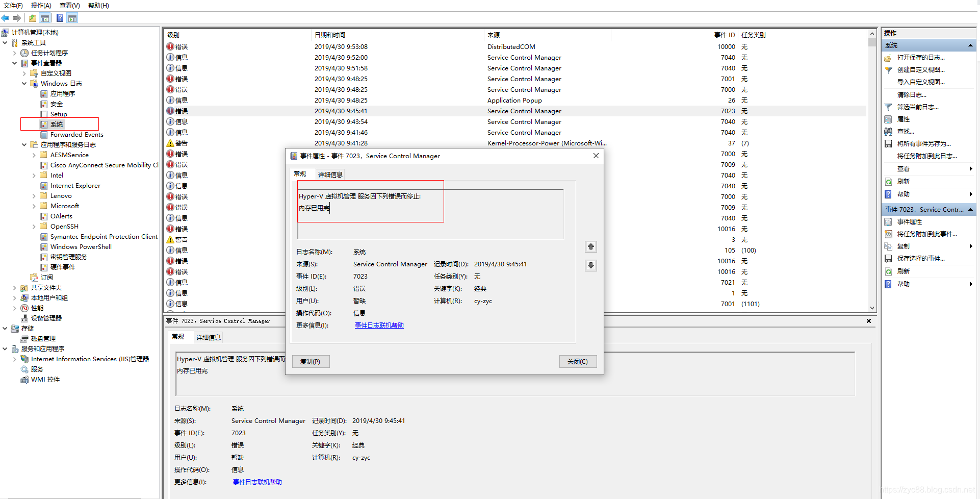This screenshot has height=499, width=980.
Task: Click the 关闭(C) button
Action: (578, 361)
